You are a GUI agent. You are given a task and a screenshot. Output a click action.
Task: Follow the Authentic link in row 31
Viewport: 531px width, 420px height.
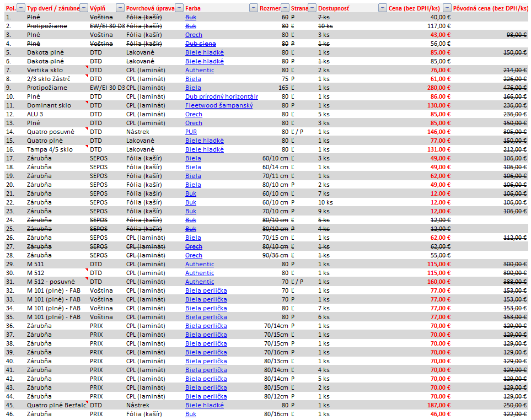point(200,282)
